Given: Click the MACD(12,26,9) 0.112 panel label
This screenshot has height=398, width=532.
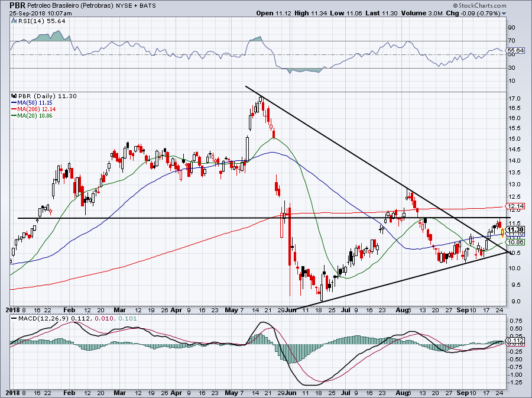Looking at the screenshot, I should [x=51, y=318].
